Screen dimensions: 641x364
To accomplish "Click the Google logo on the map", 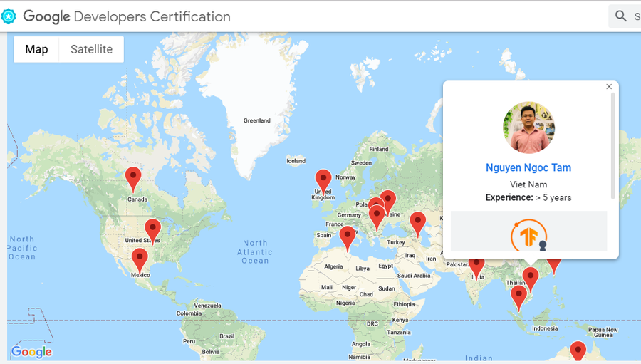I will [x=31, y=352].
